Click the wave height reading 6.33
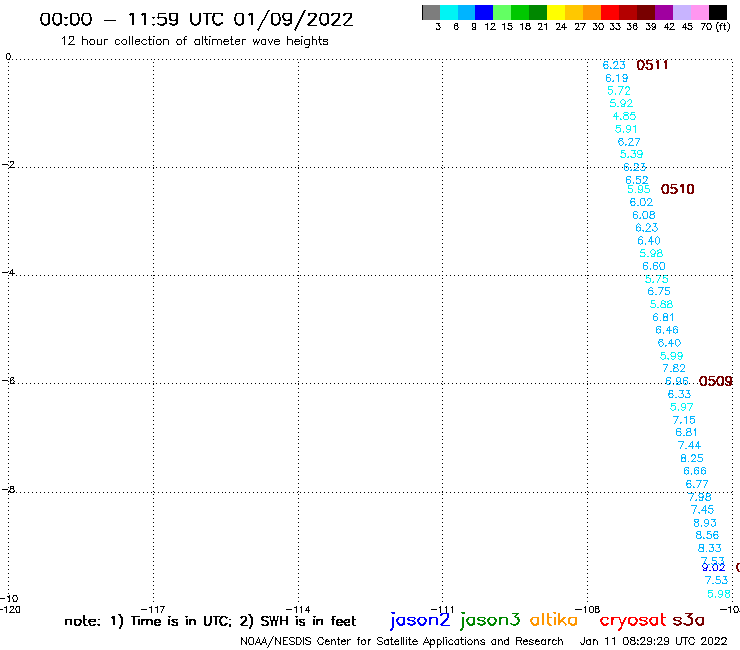The width and height of the screenshot is (740, 650). tap(679, 394)
